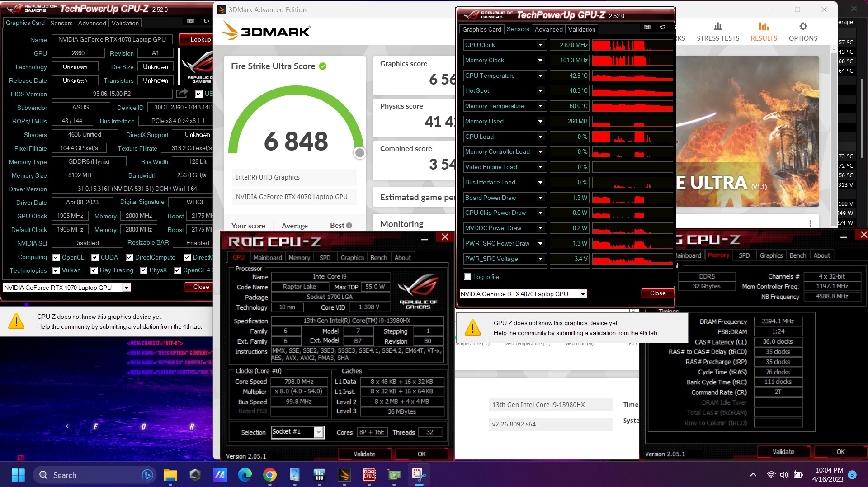Click the refresh icon in GPU-Z Sensors window
868x487 pixels.
click(x=663, y=28)
